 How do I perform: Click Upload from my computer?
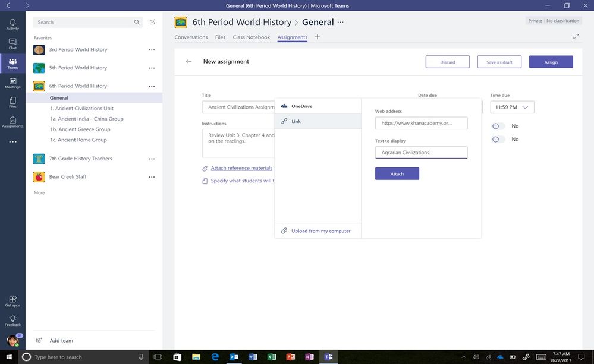tap(318, 231)
